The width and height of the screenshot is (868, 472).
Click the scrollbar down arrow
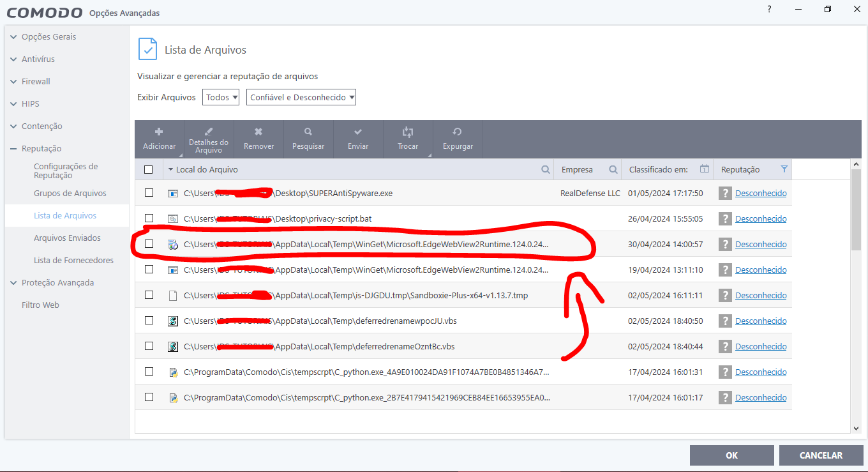pyautogui.click(x=857, y=428)
